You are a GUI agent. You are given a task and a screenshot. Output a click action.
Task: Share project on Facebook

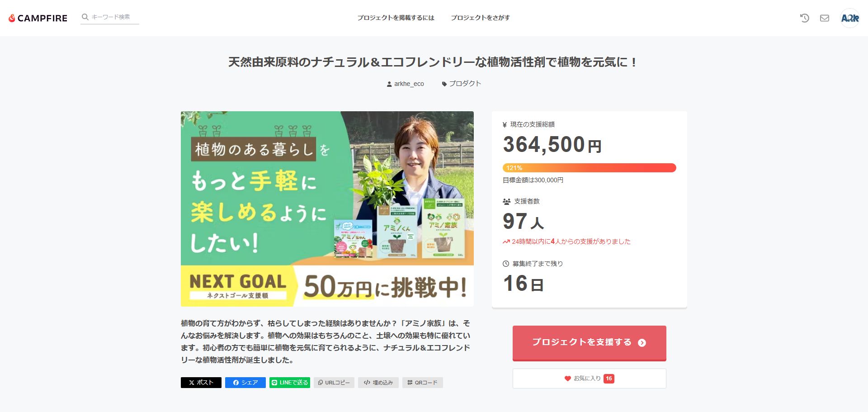coord(245,383)
